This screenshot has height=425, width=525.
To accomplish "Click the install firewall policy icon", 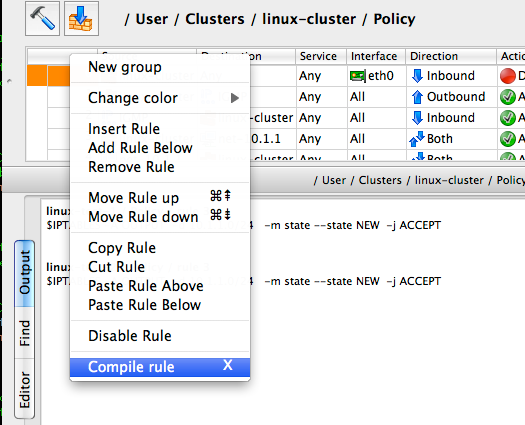I will [81, 18].
